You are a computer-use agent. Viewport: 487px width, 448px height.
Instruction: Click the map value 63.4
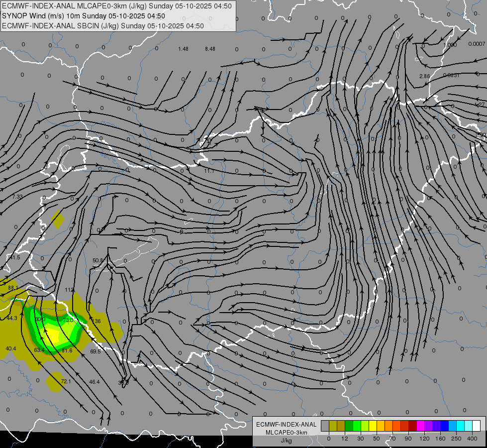pyautogui.click(x=39, y=350)
